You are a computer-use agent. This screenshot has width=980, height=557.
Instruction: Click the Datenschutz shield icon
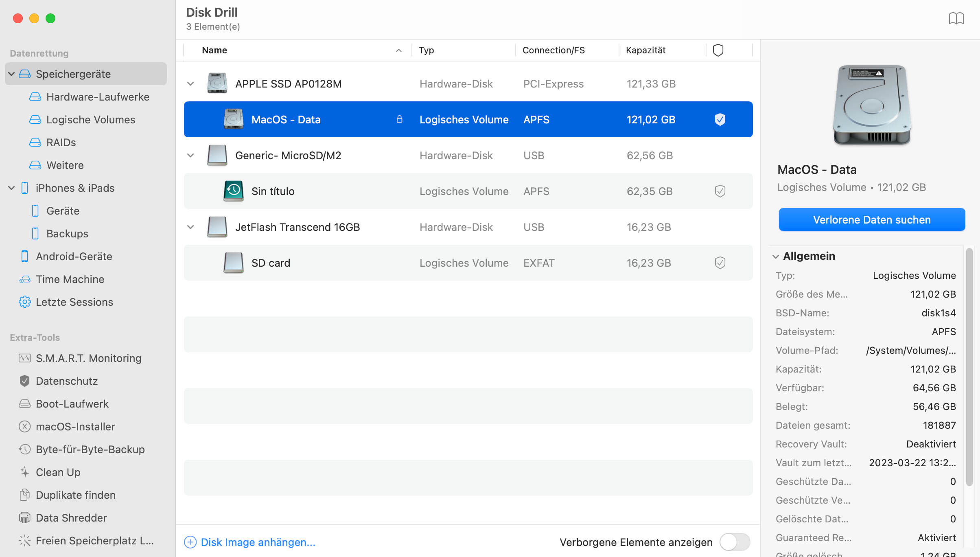coord(25,381)
